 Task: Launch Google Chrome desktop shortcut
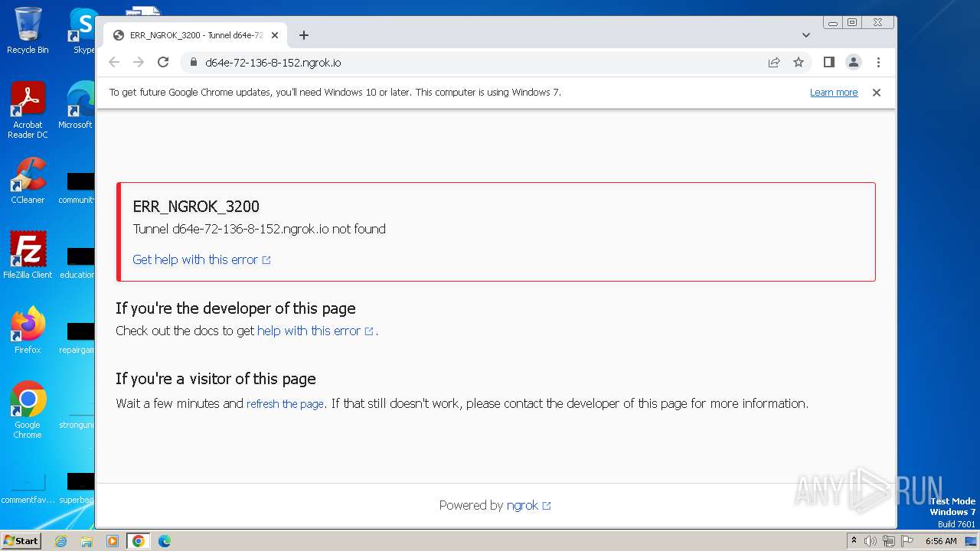coord(28,409)
